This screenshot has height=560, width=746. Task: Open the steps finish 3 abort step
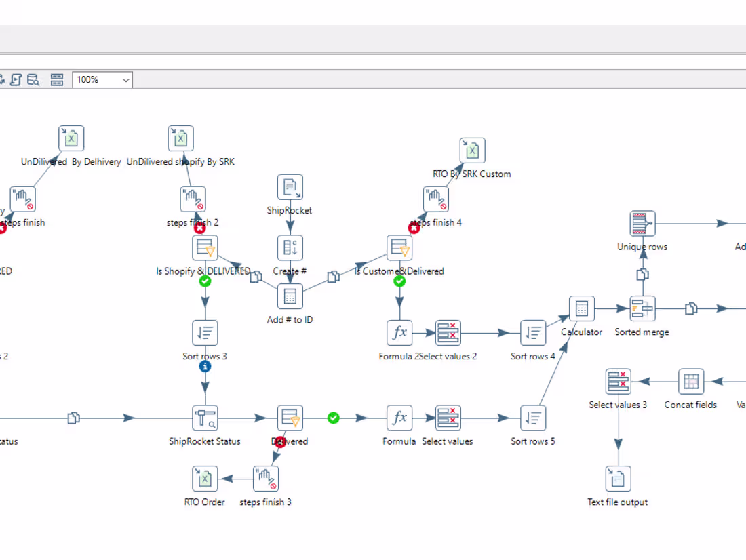(x=265, y=478)
